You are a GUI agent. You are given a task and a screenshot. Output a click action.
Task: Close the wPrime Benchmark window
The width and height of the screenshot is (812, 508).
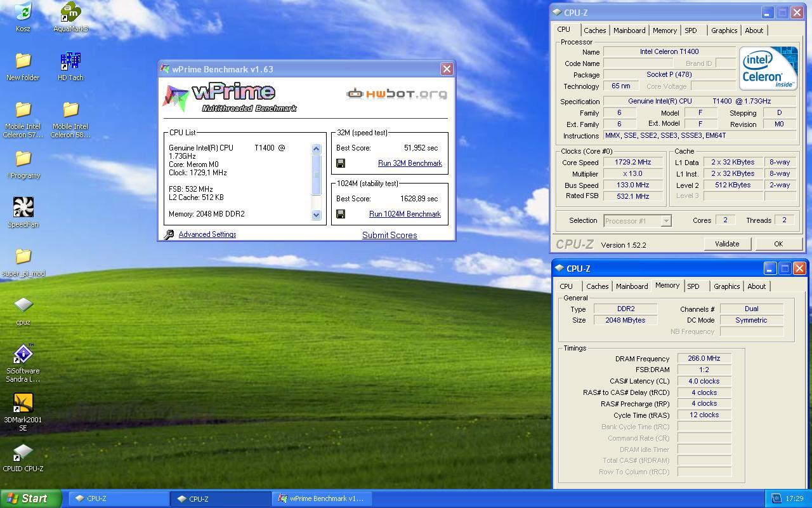tap(447, 69)
